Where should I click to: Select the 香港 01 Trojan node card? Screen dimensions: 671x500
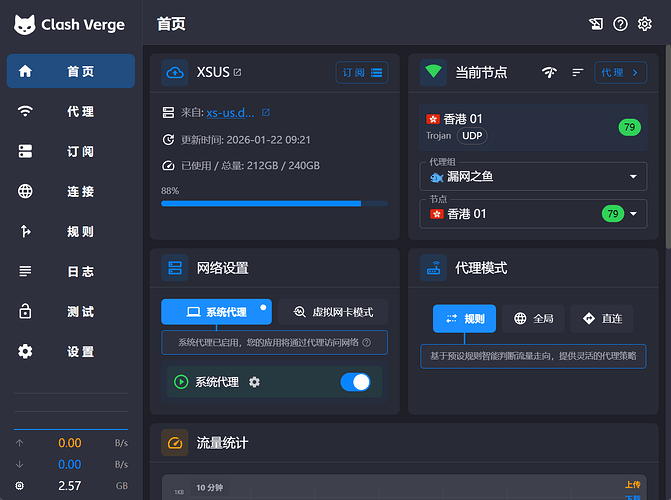(x=533, y=127)
